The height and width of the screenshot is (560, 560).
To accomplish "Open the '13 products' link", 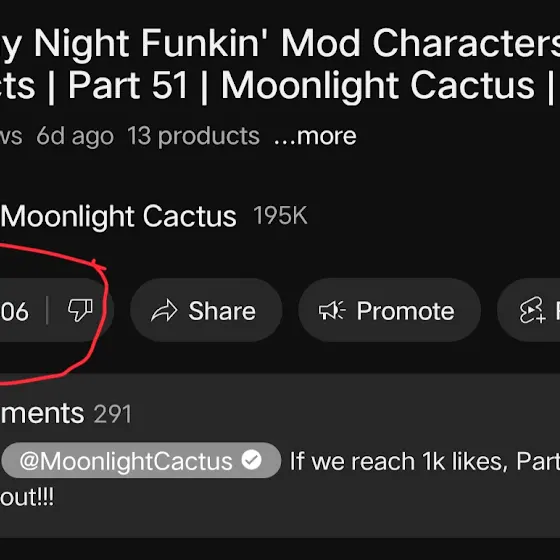I will (x=193, y=136).
